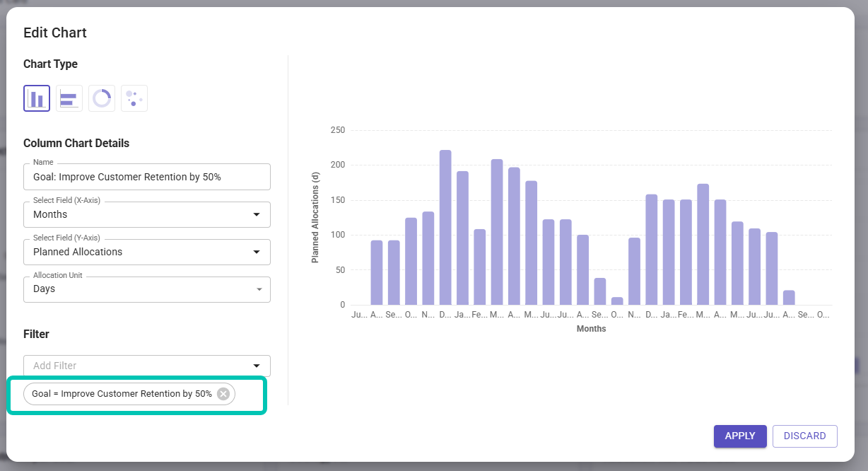The height and width of the screenshot is (471, 868).
Task: Click the 250 y-axis value label
Action: [x=338, y=130]
